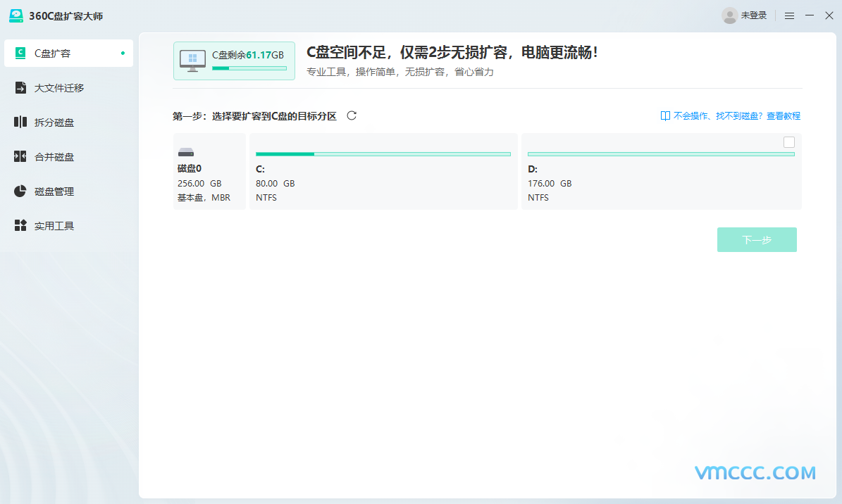The height and width of the screenshot is (504, 842).
Task: Check the D: partition checkbox
Action: 788,142
